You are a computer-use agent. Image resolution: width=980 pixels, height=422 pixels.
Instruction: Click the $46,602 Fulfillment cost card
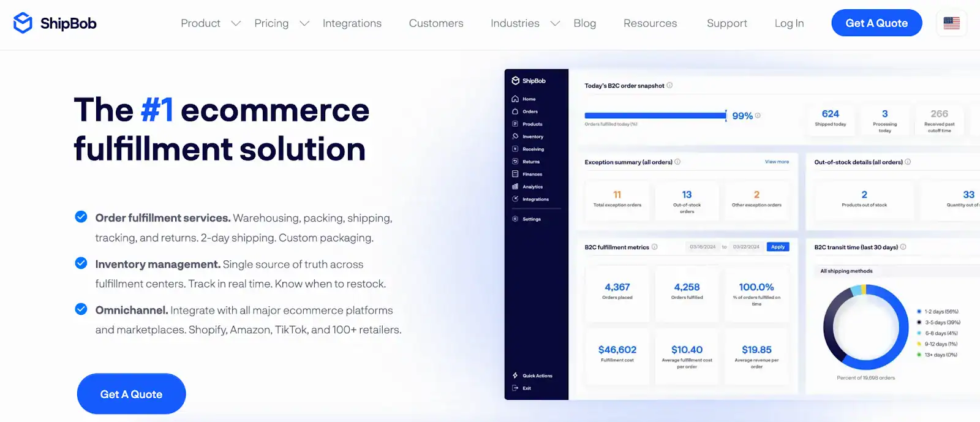pos(617,356)
